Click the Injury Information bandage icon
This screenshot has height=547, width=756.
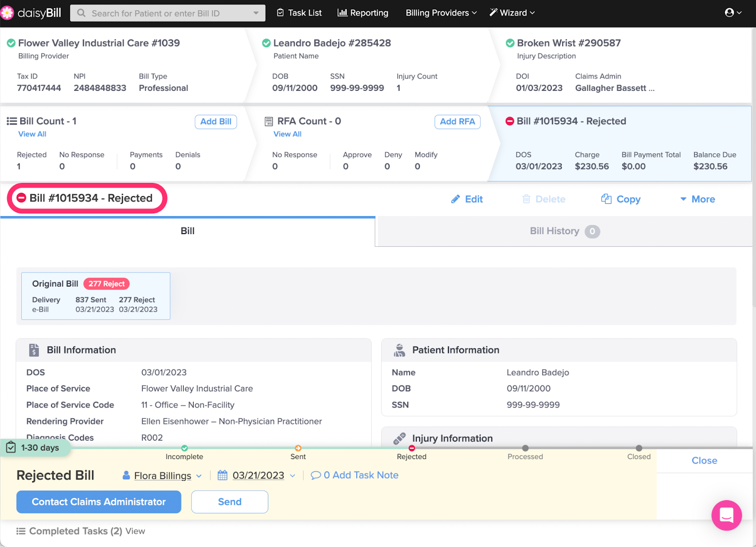click(x=400, y=438)
